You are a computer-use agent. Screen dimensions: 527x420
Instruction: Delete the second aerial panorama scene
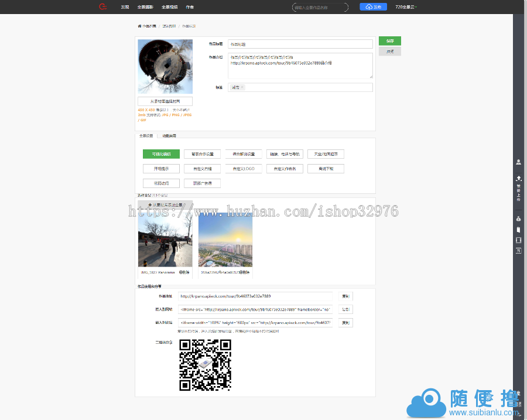[x=245, y=272]
